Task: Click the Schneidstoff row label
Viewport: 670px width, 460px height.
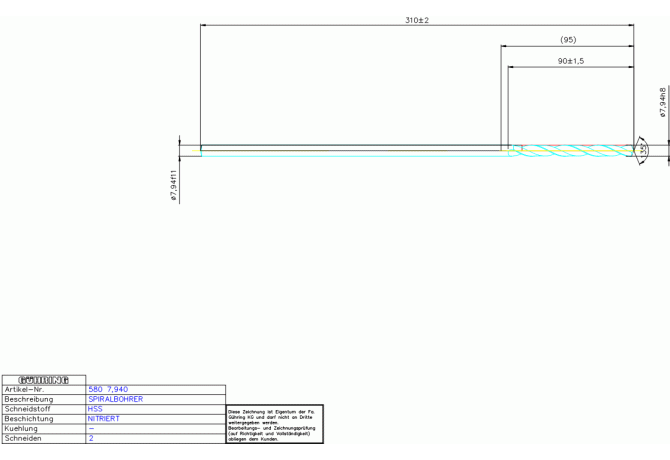Action: click(x=27, y=409)
